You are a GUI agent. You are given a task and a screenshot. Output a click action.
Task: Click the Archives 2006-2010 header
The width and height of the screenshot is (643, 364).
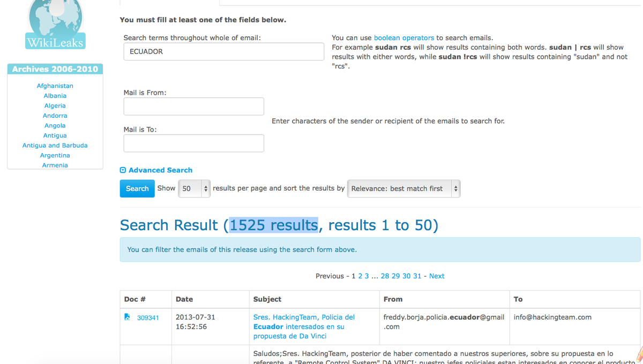55,69
